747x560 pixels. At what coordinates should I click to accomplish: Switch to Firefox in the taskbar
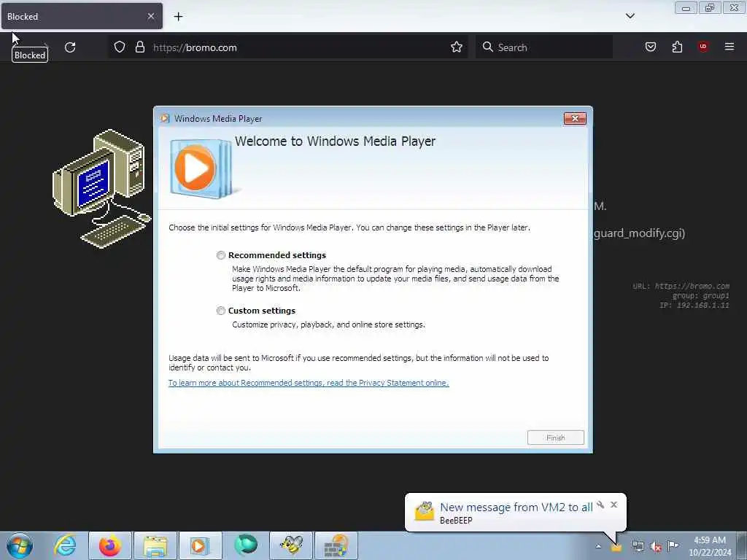click(109, 545)
